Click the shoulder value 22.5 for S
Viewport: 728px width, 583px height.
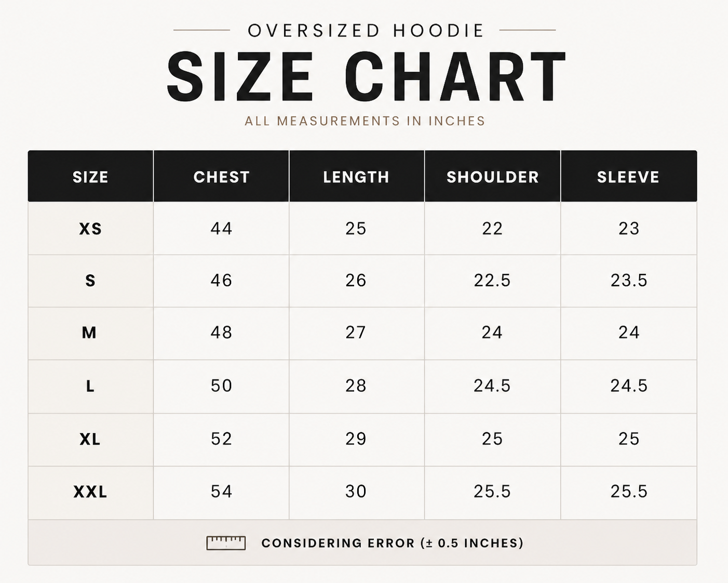[492, 281]
